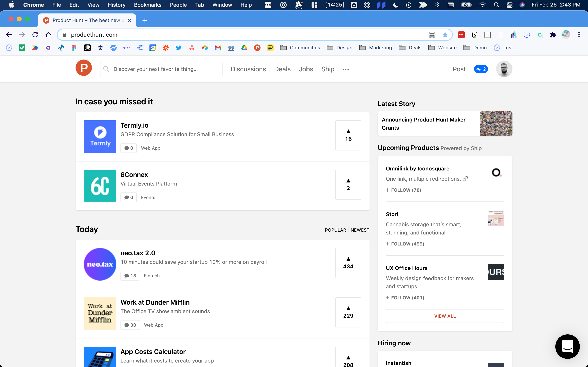
Task: Open the bookmarks bar Design folder
Action: tap(340, 48)
